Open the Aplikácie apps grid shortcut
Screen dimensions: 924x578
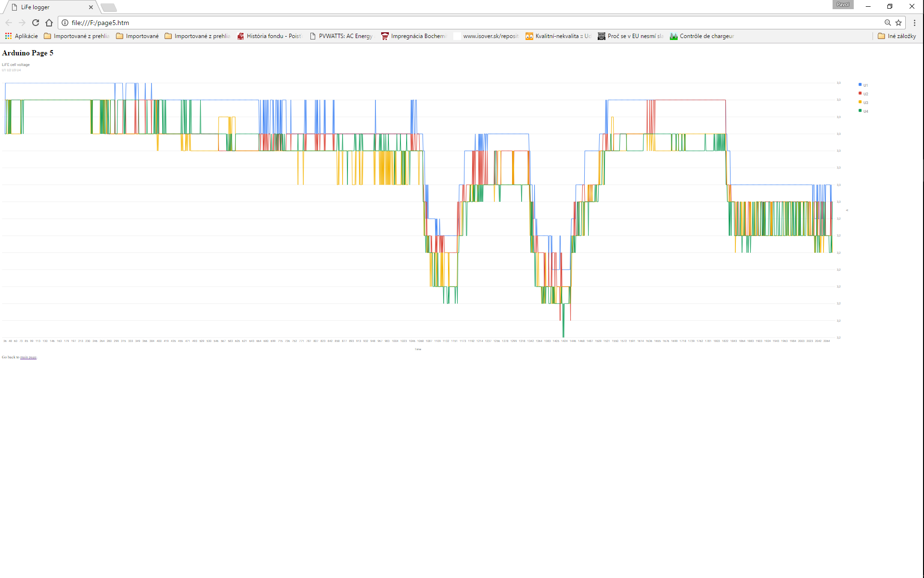[x=21, y=36]
